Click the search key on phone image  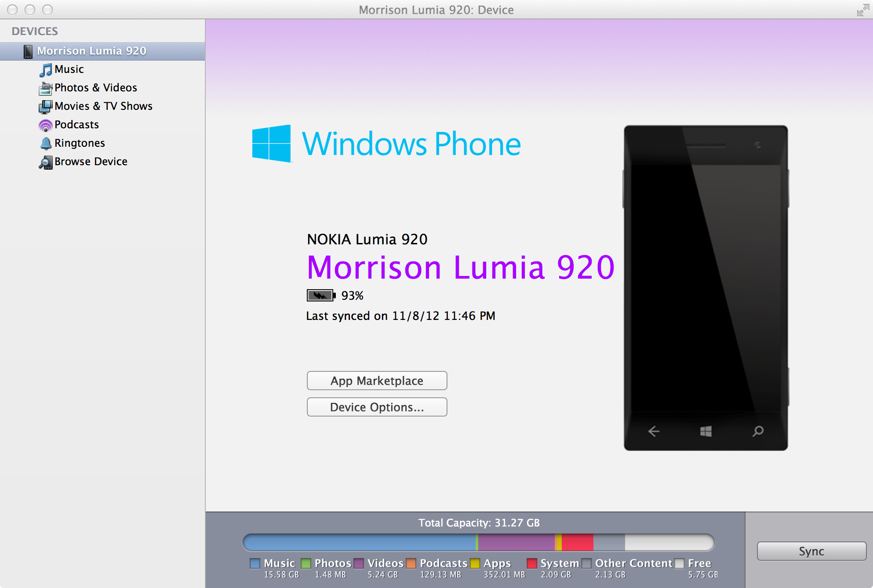tap(758, 431)
